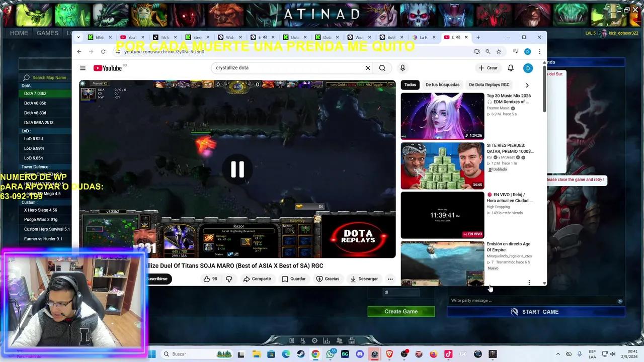The image size is (644, 362).
Task: Select the DotA v6.85k map
Action: tap(45, 103)
